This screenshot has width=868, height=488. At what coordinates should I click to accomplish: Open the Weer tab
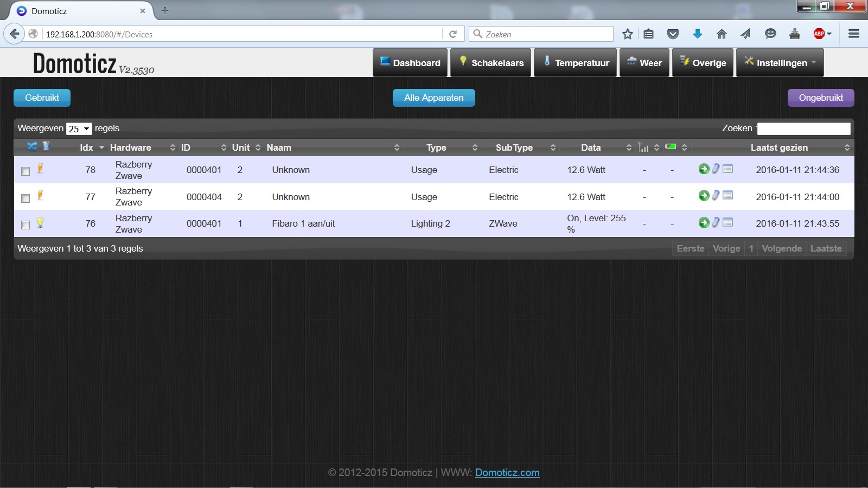tap(644, 63)
